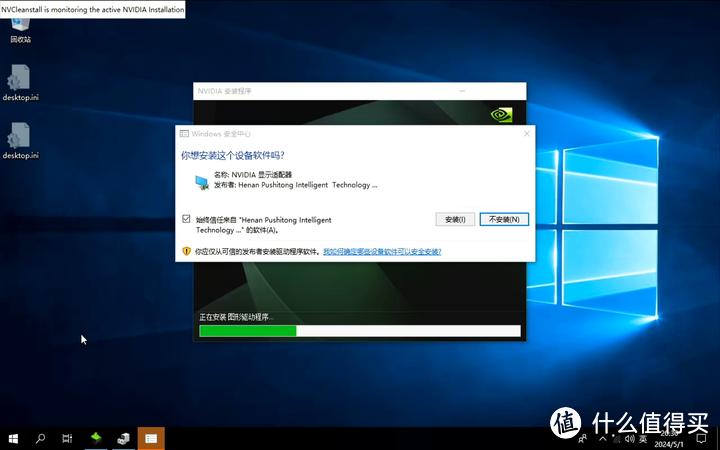This screenshot has width=720, height=450.
Task: Switch to the NVIDIA installer taskbar icon
Action: coord(123,438)
